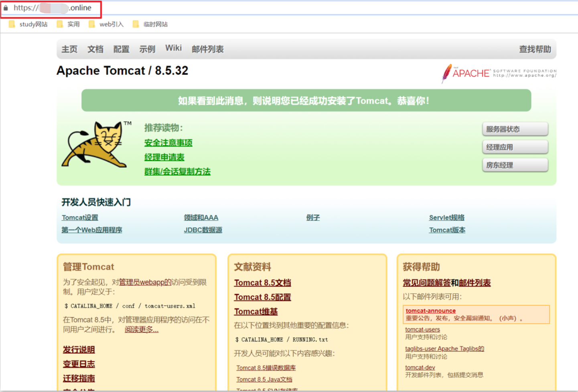Open the 邮件列表 link under 获得帮助
This screenshot has height=392, width=578.
click(475, 283)
